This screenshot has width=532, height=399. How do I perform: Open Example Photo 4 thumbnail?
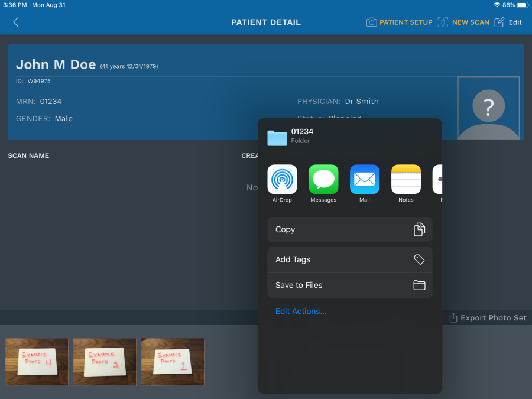click(x=37, y=362)
